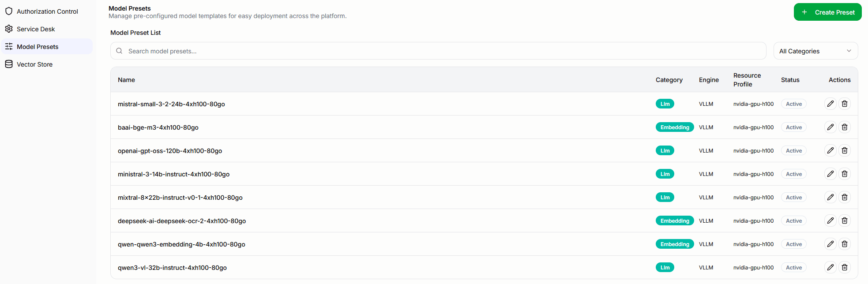Image resolution: width=868 pixels, height=284 pixels.
Task: Click Active status for mistral-small row
Action: coord(794,104)
